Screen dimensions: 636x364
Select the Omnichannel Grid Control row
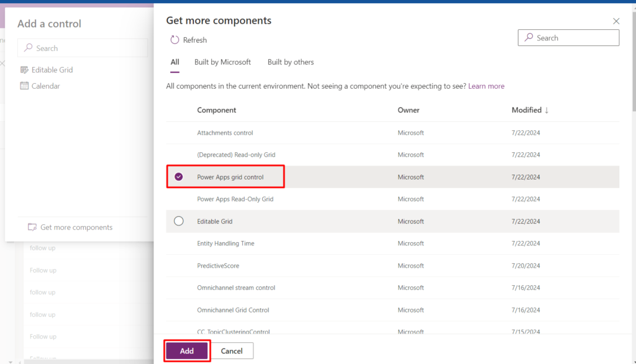(393, 309)
